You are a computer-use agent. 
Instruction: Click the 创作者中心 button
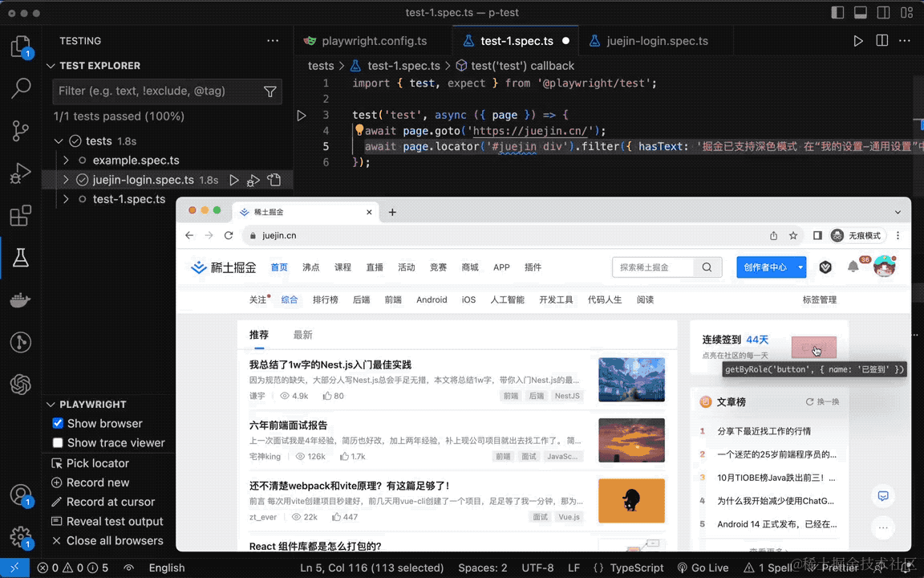[x=765, y=267]
